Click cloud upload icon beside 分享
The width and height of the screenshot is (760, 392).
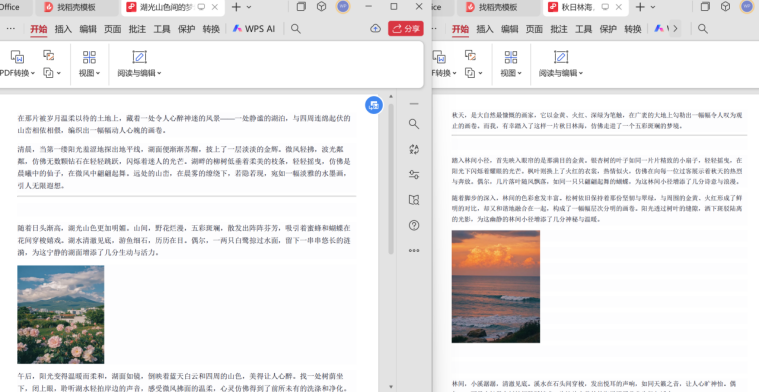click(375, 29)
